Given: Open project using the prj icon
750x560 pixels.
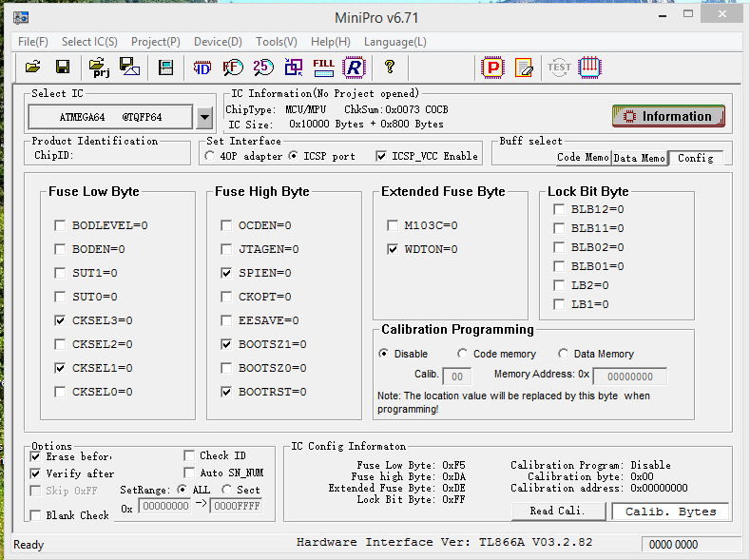Looking at the screenshot, I should [x=99, y=67].
